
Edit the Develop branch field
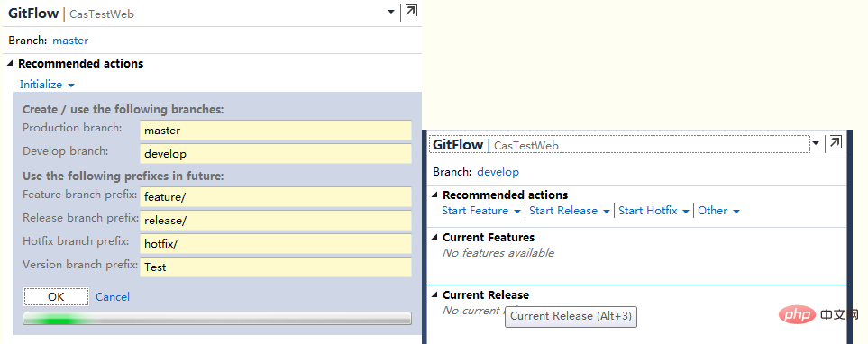pyautogui.click(x=276, y=154)
